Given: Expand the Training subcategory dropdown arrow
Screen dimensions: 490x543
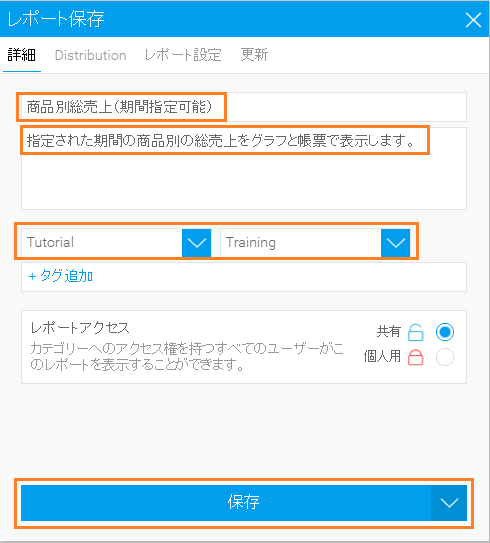Looking at the screenshot, I should tap(395, 242).
